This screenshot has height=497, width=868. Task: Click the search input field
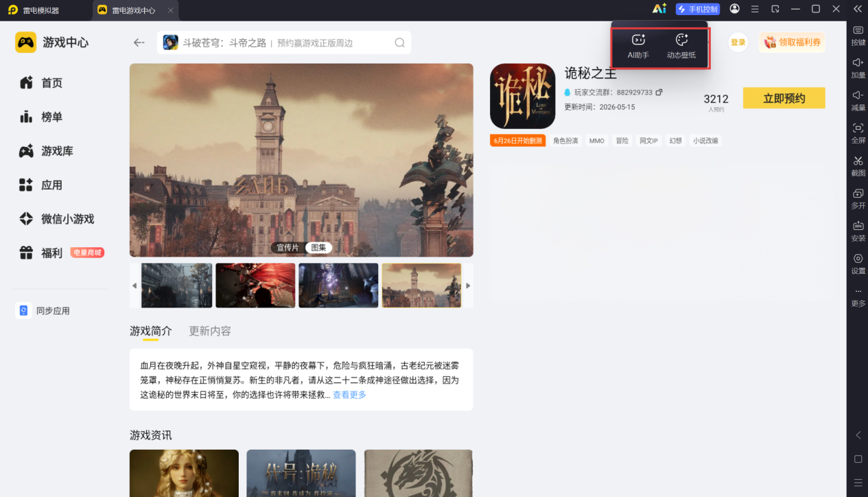pos(284,43)
